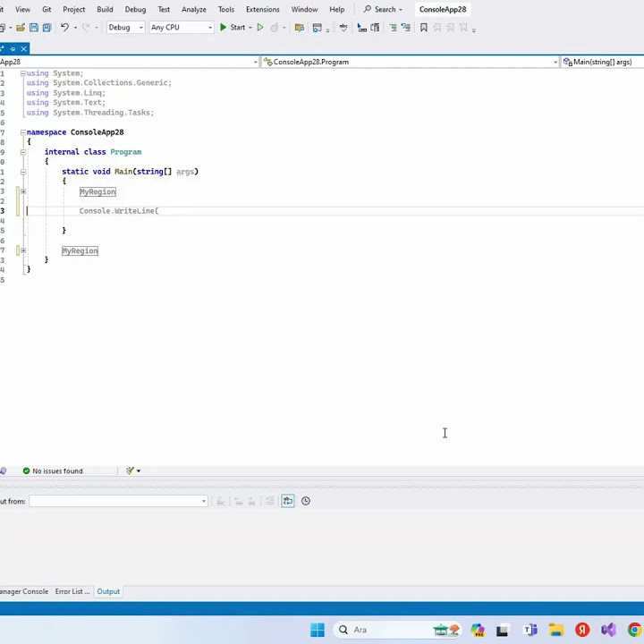Click the abc spell check toolbar icon
This screenshot has width=644, height=644.
[343, 28]
